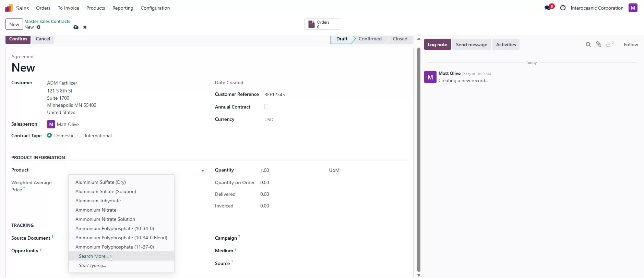Image resolution: width=644 pixels, height=278 pixels.
Task: Click the Currency field USD
Action: 269,119
